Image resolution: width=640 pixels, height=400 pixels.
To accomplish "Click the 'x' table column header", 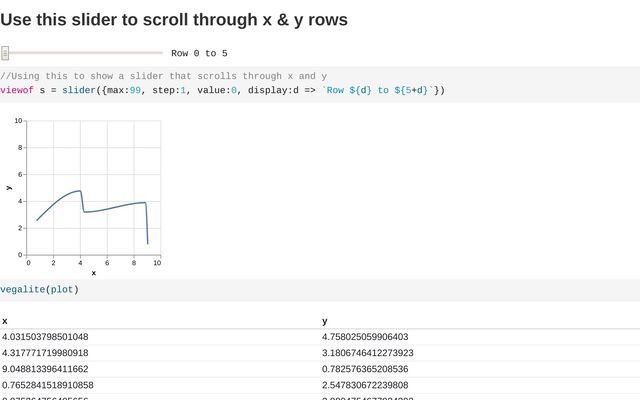I will pyautogui.click(x=5, y=321).
